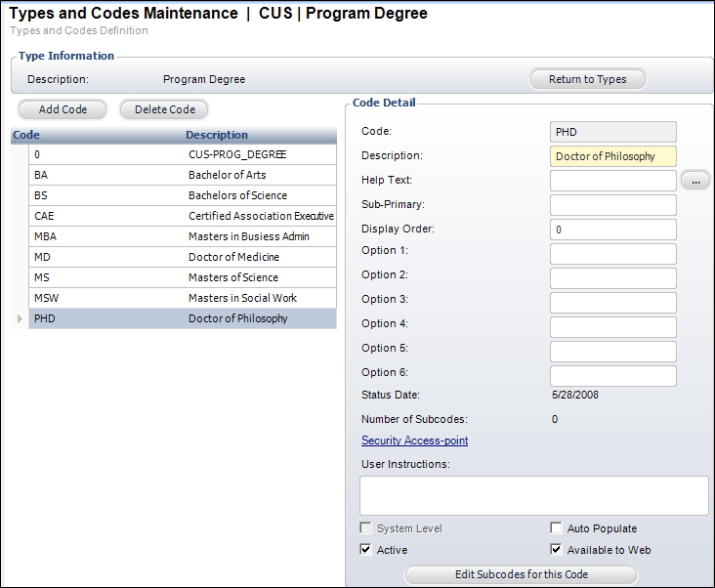Open the Help Text ellipsis button

(695, 181)
